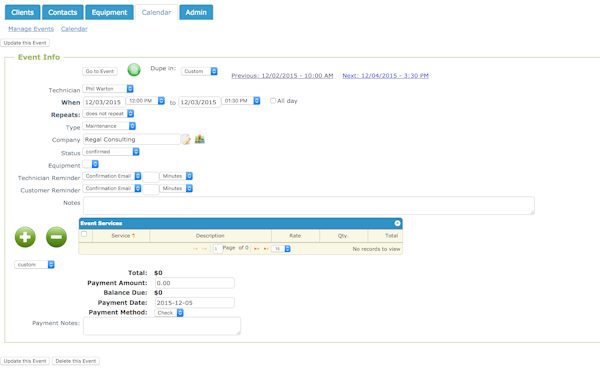This screenshot has width=600, height=377.
Task: Click into the Payment Amount field
Action: (195, 283)
